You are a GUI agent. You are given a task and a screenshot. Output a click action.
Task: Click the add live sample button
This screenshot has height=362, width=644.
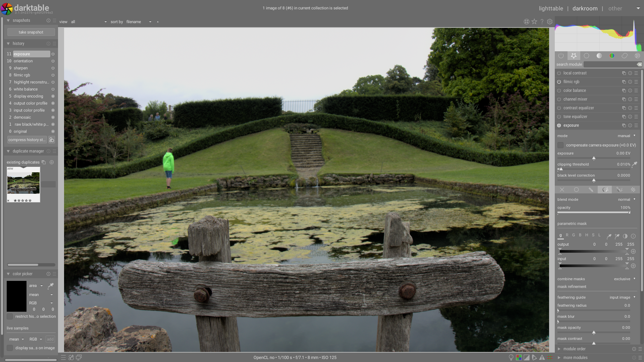coord(50,339)
